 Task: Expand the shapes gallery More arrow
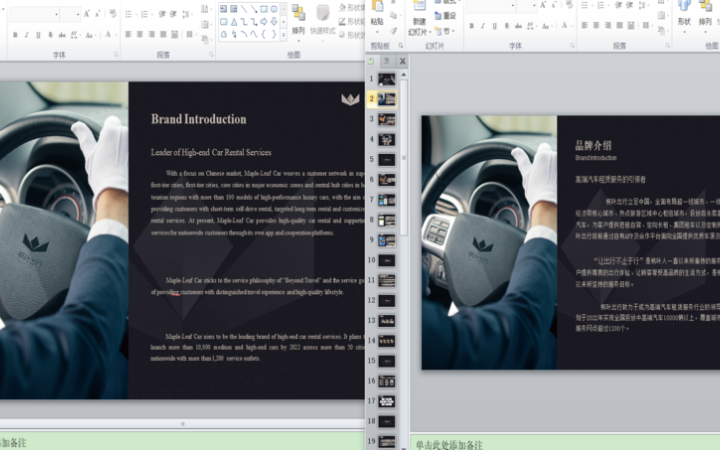(x=283, y=35)
